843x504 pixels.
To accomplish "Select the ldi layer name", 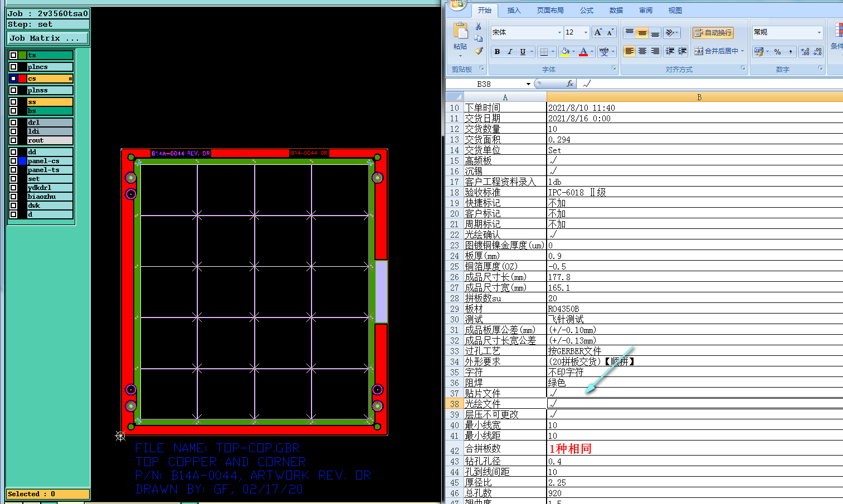I will coord(50,131).
